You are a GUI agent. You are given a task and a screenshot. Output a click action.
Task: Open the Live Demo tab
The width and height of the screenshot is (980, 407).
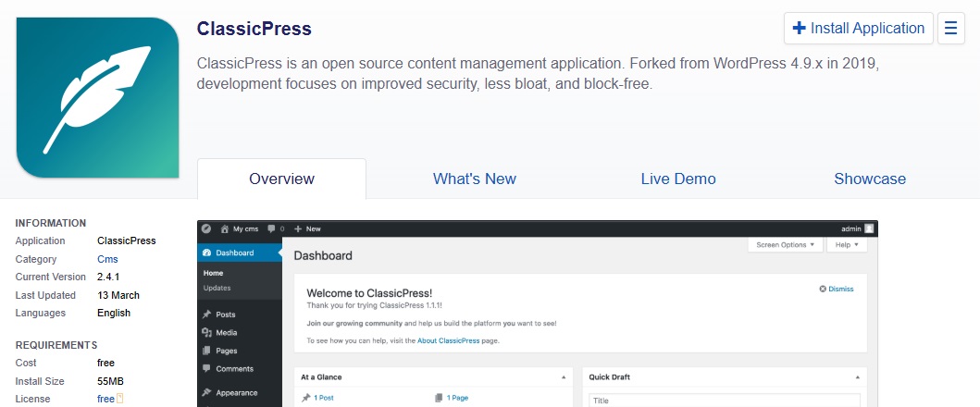678,179
